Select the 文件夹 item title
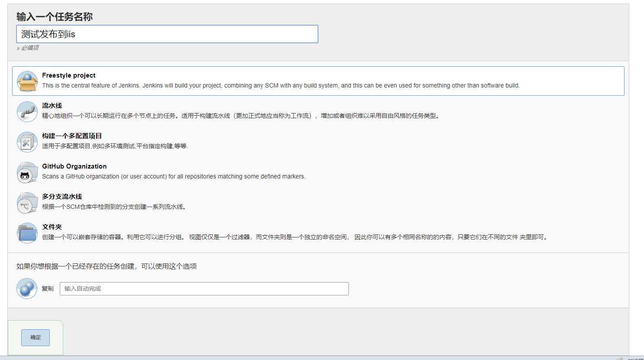Image resolution: width=644 pixels, height=360 pixels. [52, 227]
